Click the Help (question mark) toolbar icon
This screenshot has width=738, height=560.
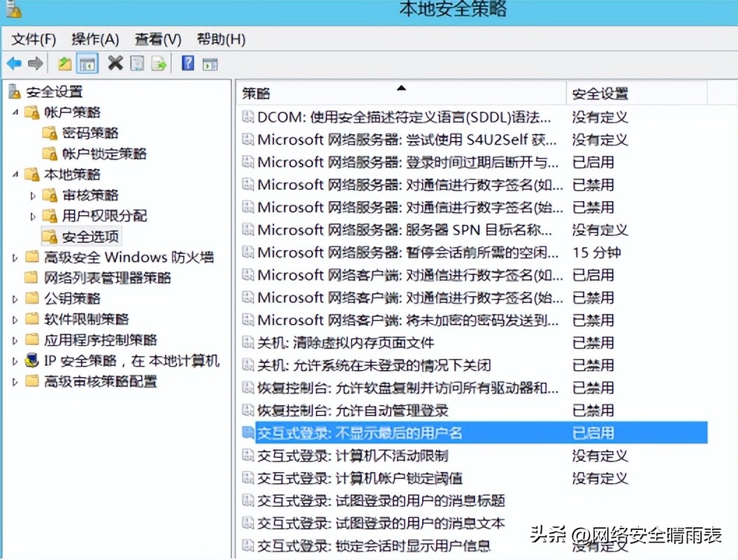click(187, 64)
